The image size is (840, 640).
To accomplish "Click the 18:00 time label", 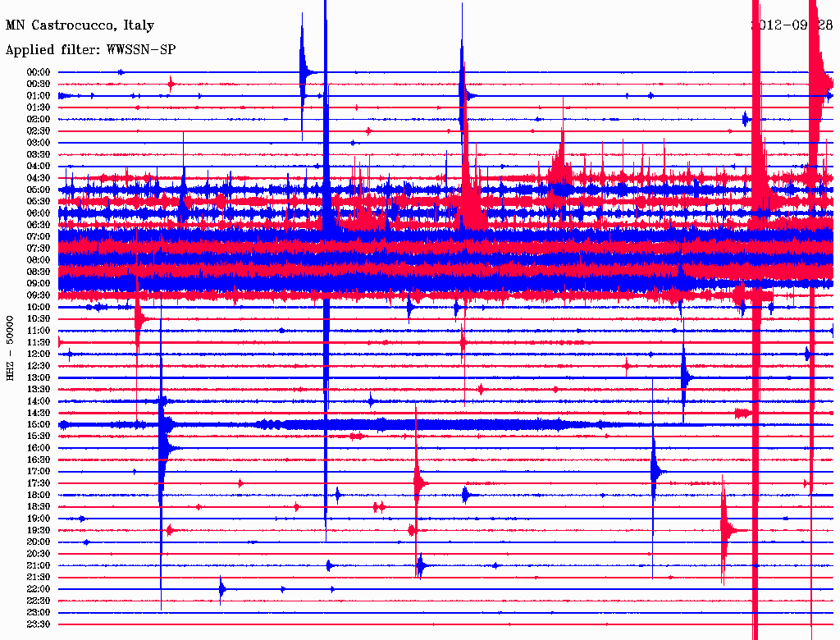I will tap(39, 496).
